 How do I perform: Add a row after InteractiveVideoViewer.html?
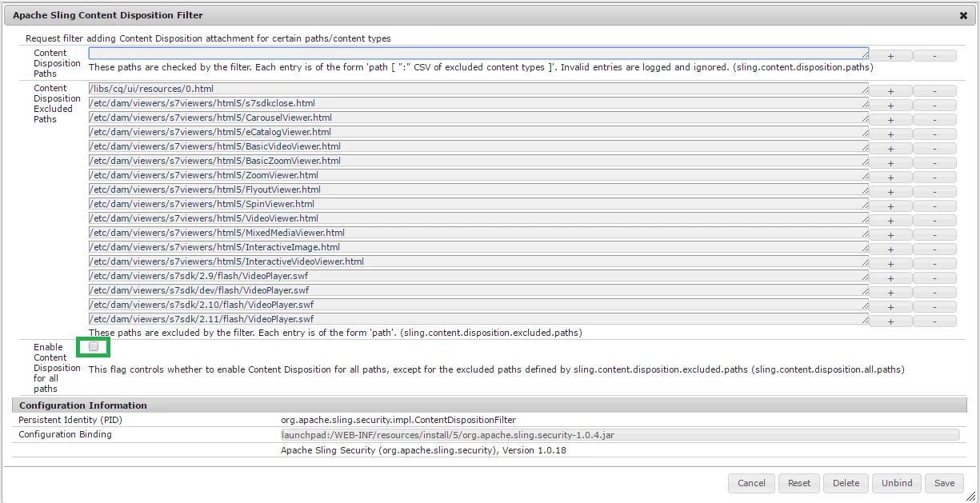point(890,264)
